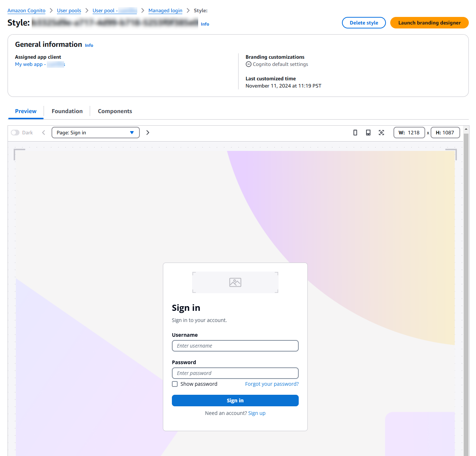Viewport: 476px width, 456px height.
Task: Switch to the Components tab
Action: click(115, 111)
